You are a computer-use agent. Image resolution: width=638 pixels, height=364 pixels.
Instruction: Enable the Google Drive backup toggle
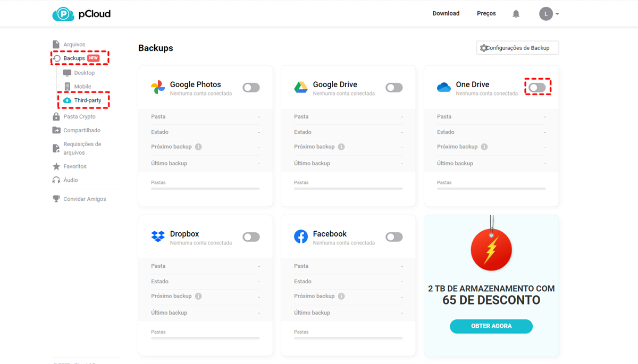pyautogui.click(x=394, y=88)
